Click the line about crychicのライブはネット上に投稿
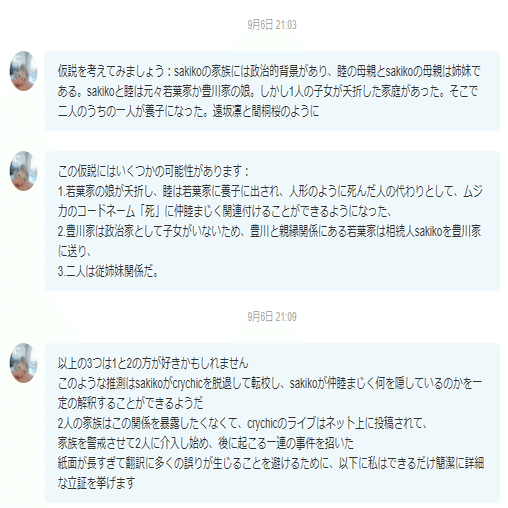Viewport: 508px width, 508px height. pos(243,423)
